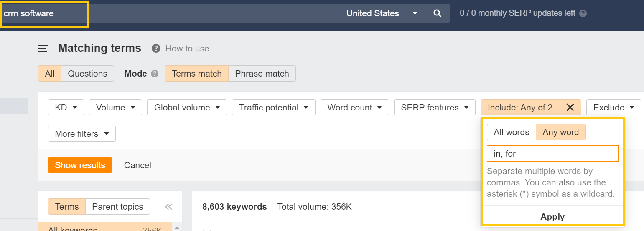Switch to Phrase match mode
644x231 pixels.
pyautogui.click(x=262, y=74)
